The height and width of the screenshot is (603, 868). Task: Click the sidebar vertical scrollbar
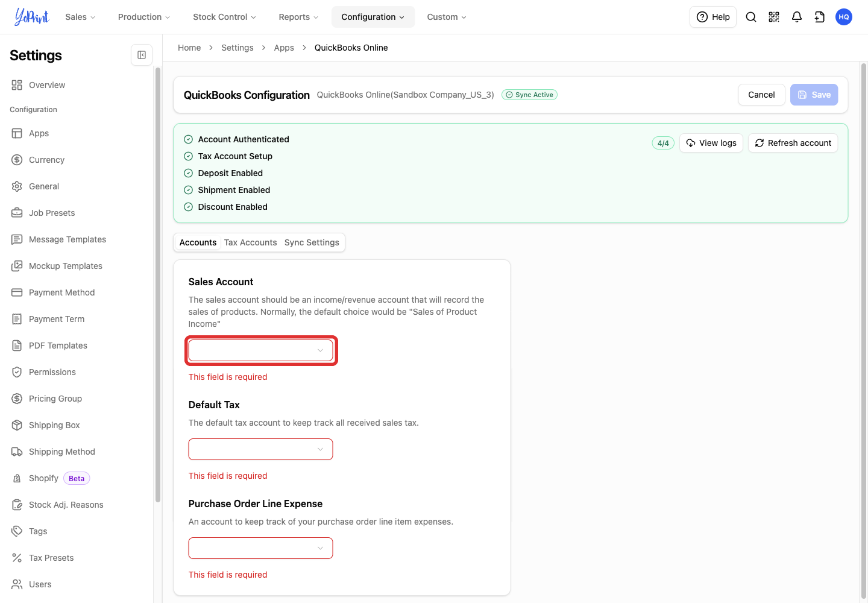pos(158,285)
